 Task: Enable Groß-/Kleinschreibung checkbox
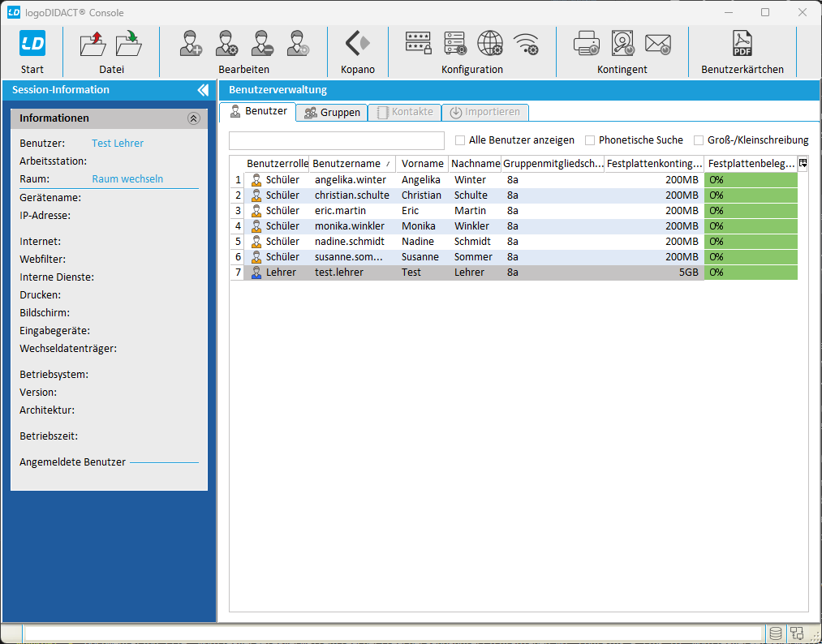click(x=699, y=140)
